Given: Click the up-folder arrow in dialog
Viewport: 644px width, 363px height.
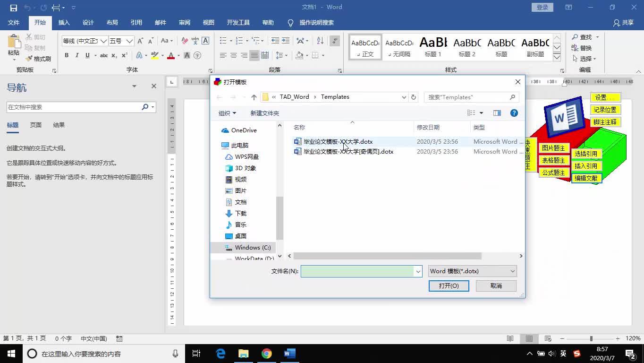Looking at the screenshot, I should pyautogui.click(x=254, y=97).
